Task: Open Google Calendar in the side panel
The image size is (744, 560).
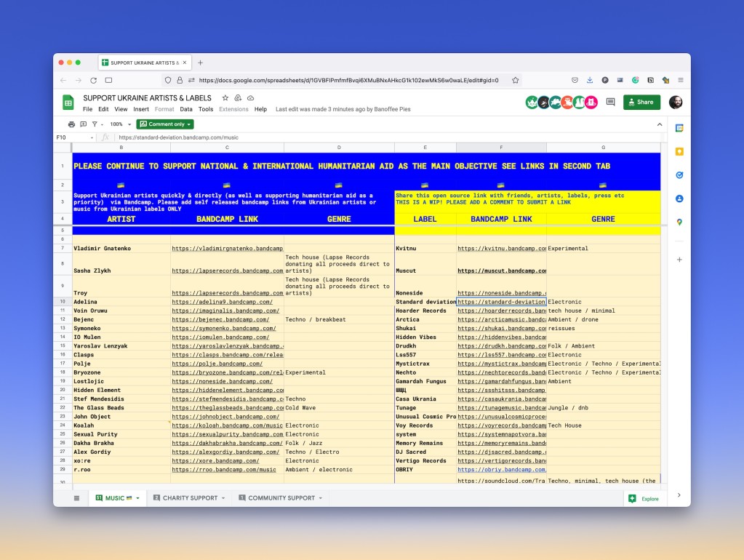Action: tap(679, 129)
